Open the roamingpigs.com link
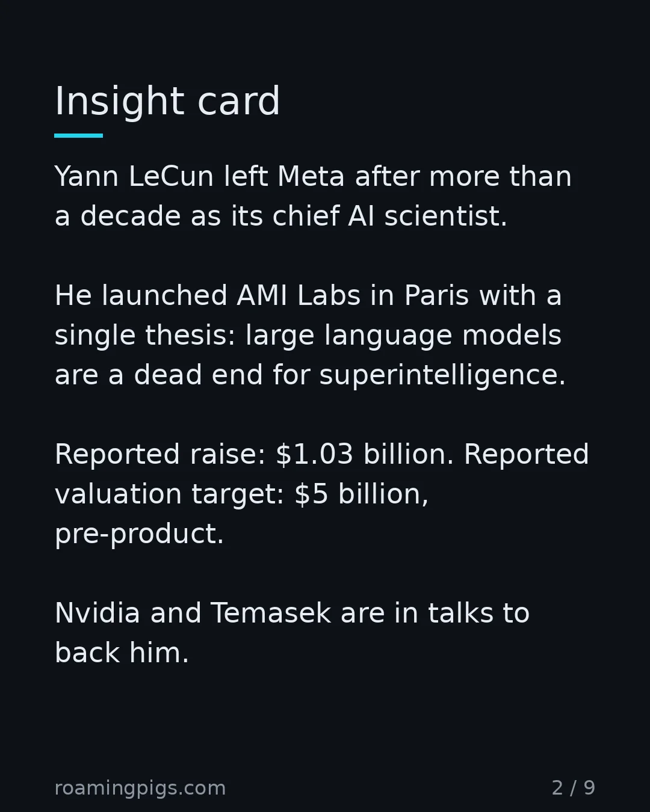650x812 pixels. pyautogui.click(x=140, y=788)
